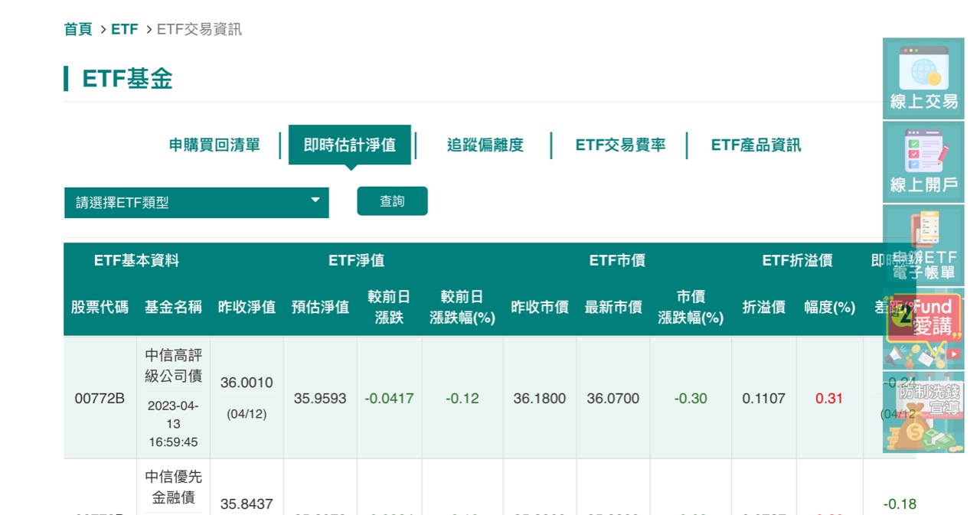Click the stock code 00772B
The width and height of the screenshot is (980, 515).
click(x=99, y=398)
